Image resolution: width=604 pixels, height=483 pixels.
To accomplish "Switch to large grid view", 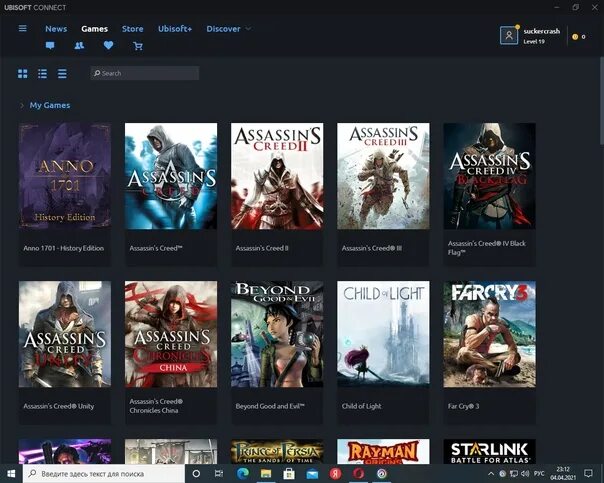I will 23,74.
